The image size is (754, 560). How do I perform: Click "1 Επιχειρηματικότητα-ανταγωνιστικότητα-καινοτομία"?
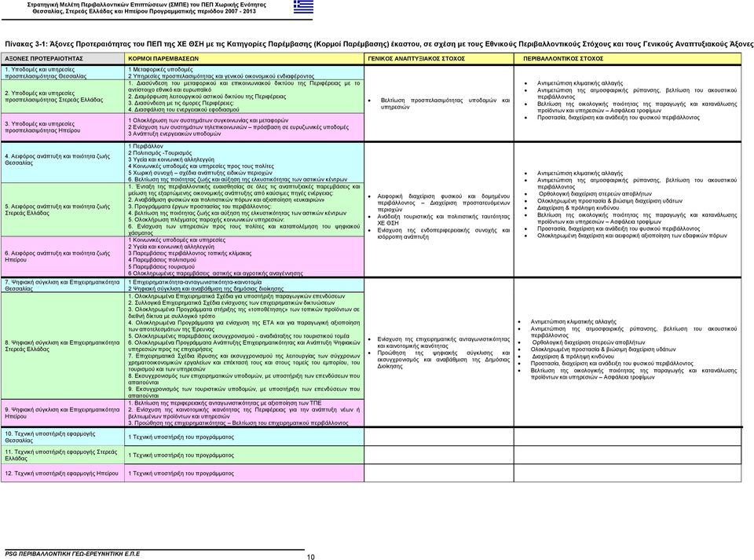coord(195,282)
